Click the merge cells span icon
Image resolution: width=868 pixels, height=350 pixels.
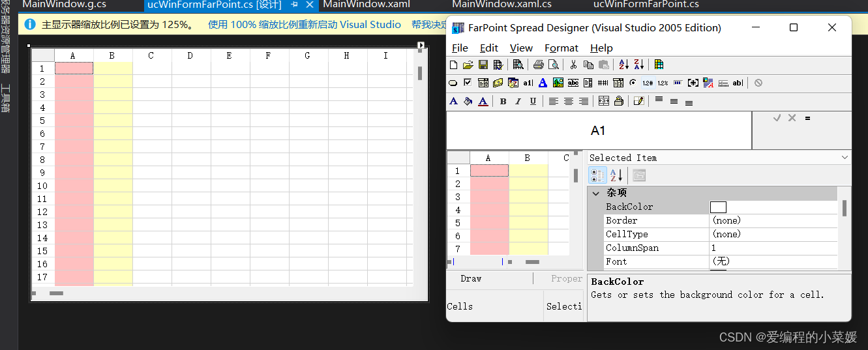tap(604, 101)
